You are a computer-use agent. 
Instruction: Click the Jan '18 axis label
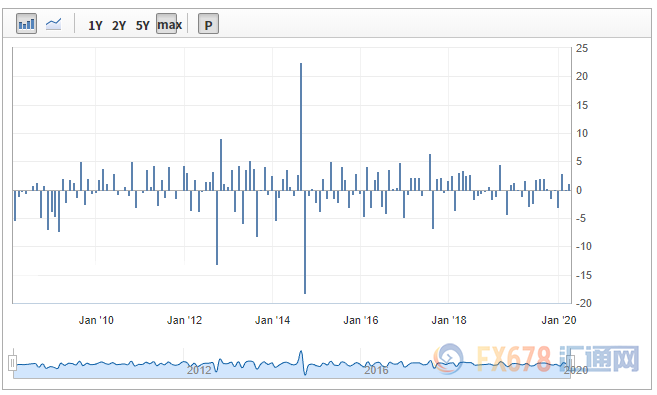point(449,320)
